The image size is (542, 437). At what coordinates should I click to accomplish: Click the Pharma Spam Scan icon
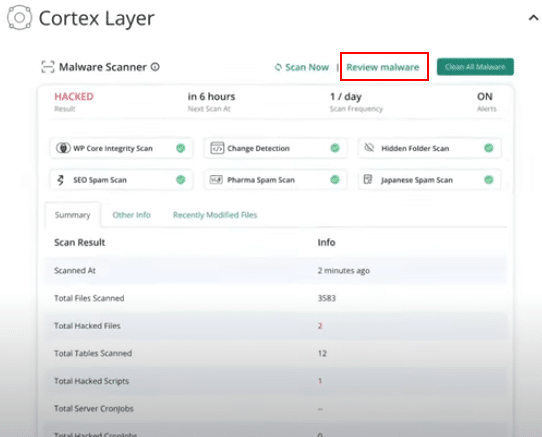216,179
